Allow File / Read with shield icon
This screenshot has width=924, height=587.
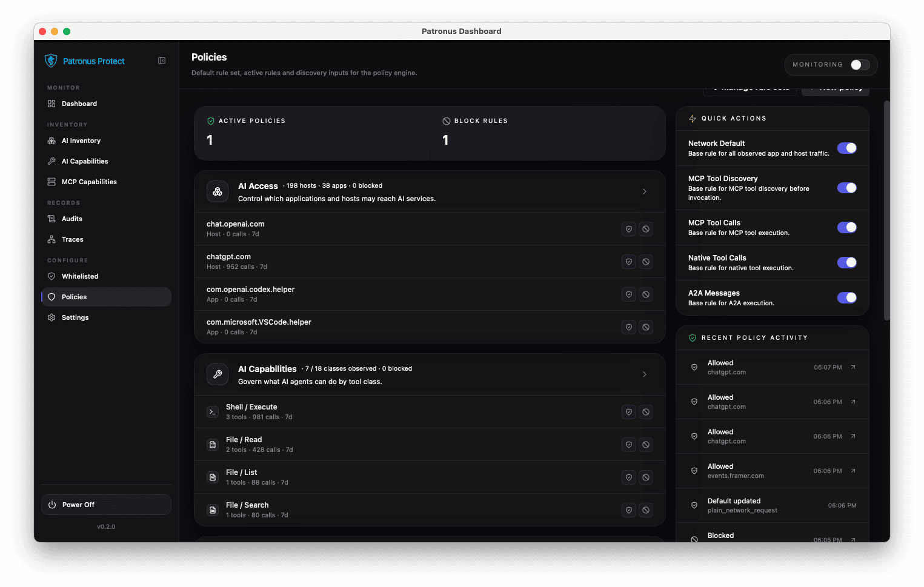(629, 445)
